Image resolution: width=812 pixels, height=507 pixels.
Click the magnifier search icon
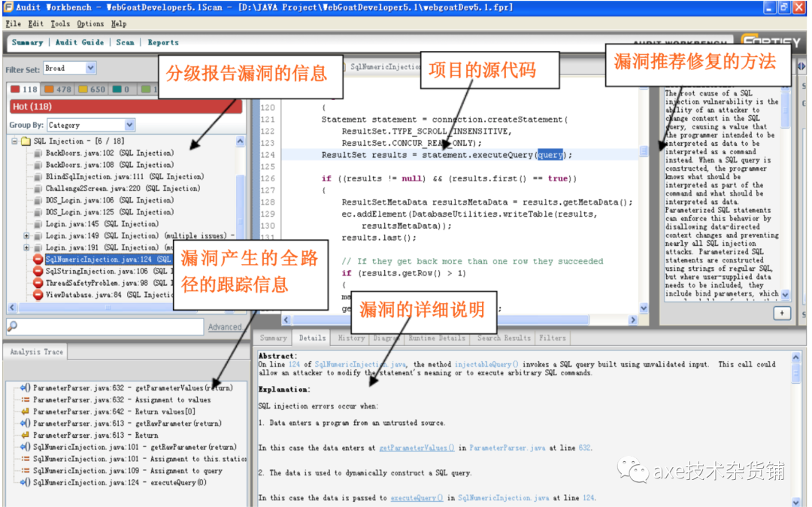pyautogui.click(x=13, y=326)
